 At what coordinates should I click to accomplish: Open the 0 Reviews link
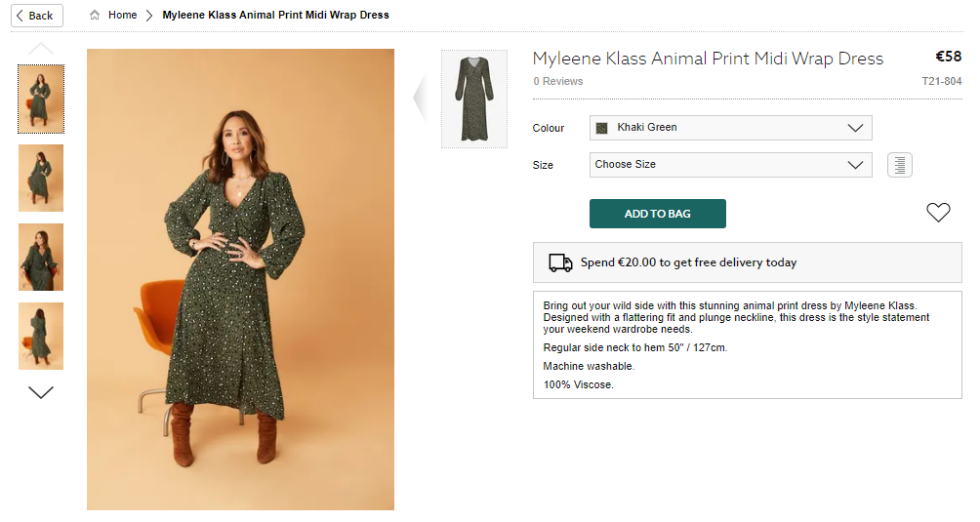point(558,82)
